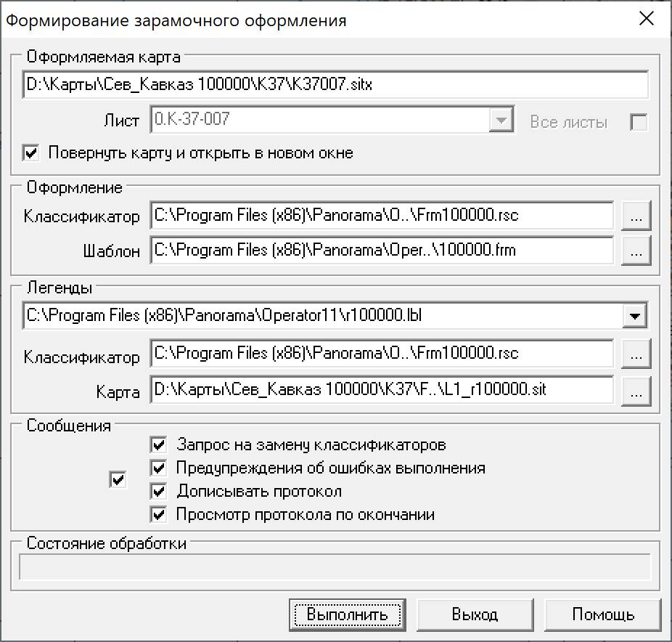Toggle the master Сообщения checkbox on the left

coord(118,479)
